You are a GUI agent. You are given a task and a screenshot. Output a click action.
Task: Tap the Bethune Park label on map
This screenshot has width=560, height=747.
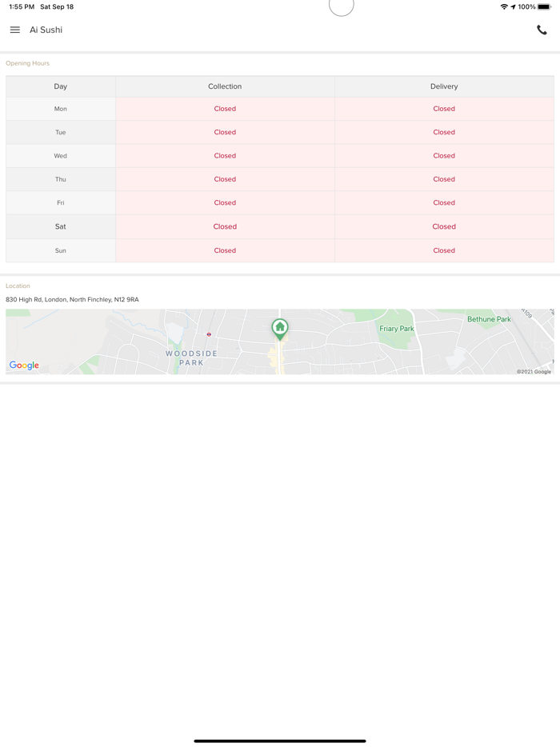pos(489,319)
